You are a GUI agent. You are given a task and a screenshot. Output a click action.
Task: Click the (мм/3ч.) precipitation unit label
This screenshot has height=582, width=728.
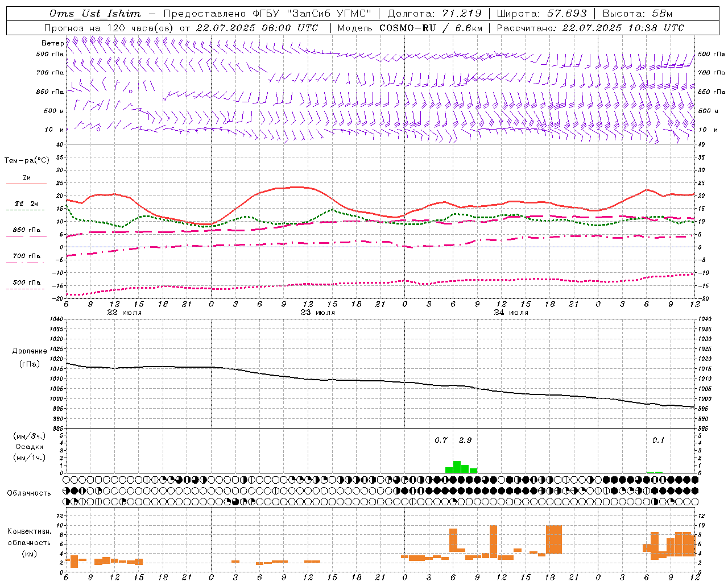point(29,436)
